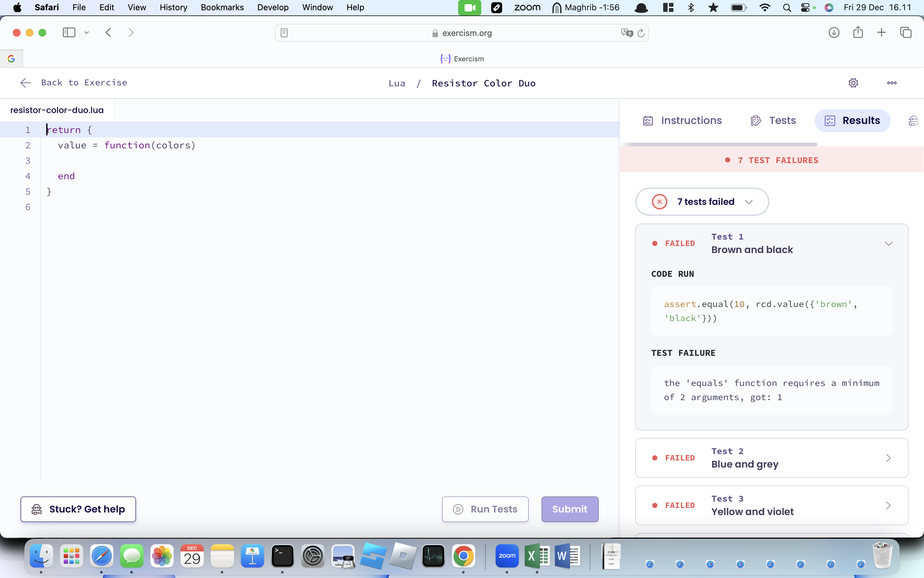
Task: Open Control Center in menu bar
Action: click(x=805, y=8)
